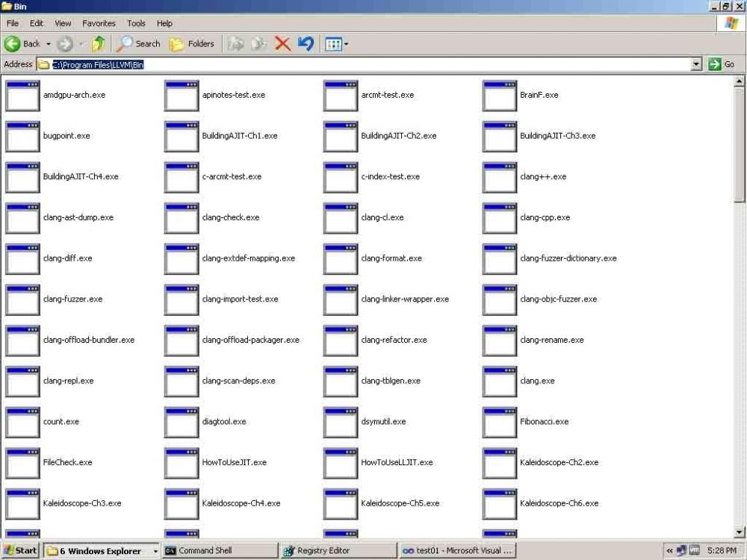The image size is (747, 560).
Task: Open the address bar dropdown list
Action: tap(696, 64)
